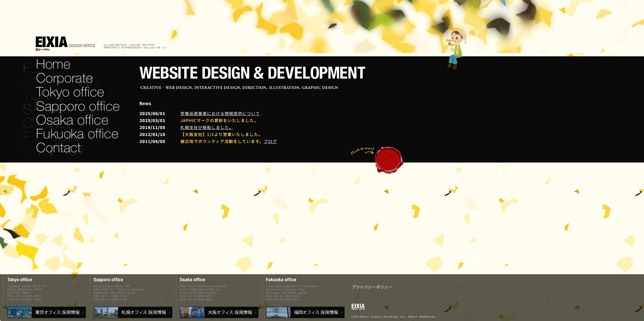Open the 2025/06/01 news link
Viewport: 644px width, 321px height.
click(x=220, y=114)
